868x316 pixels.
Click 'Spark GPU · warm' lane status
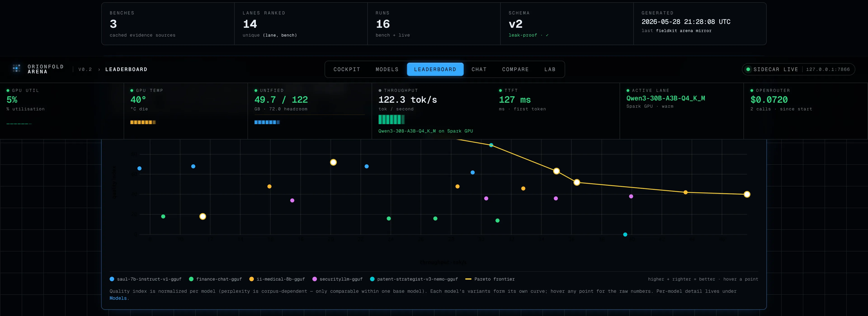point(650,106)
